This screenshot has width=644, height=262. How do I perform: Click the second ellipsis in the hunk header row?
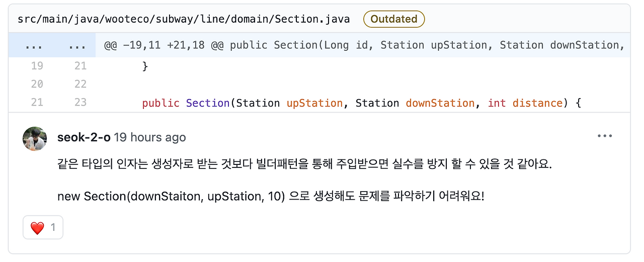77,46
